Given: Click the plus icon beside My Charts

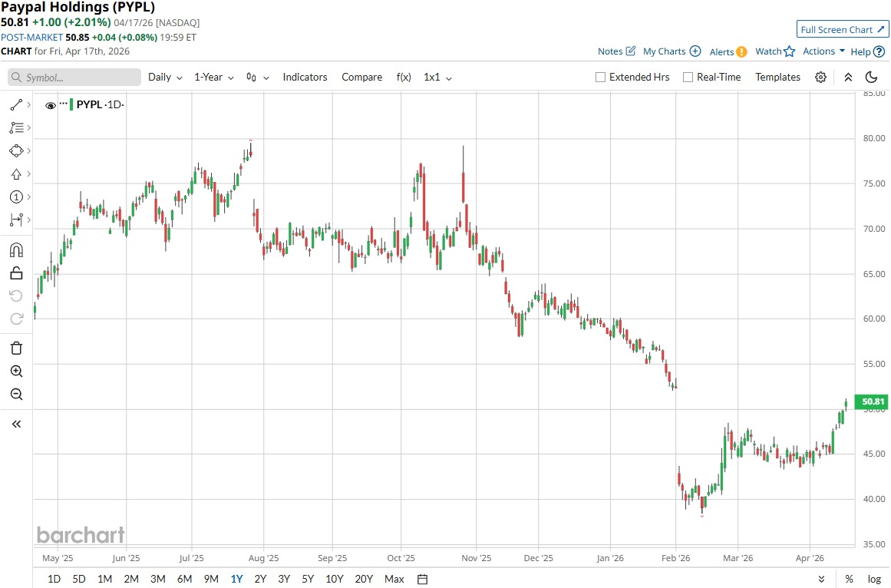Looking at the screenshot, I should pyautogui.click(x=695, y=51).
